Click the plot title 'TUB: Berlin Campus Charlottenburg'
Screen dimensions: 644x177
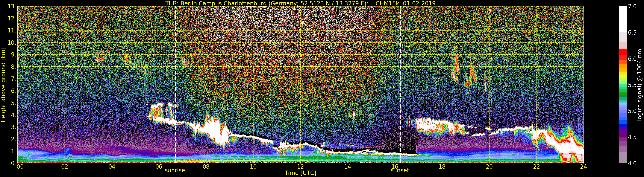click(x=216, y=3)
